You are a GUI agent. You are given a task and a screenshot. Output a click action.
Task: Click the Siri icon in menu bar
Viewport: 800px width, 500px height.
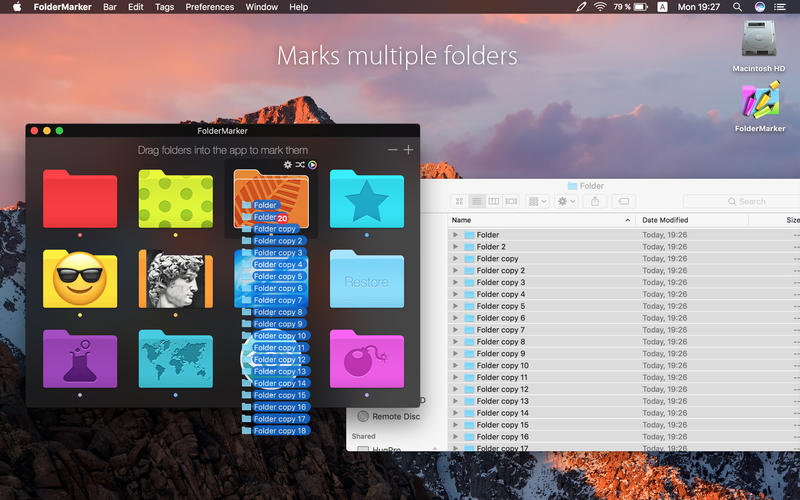click(760, 7)
